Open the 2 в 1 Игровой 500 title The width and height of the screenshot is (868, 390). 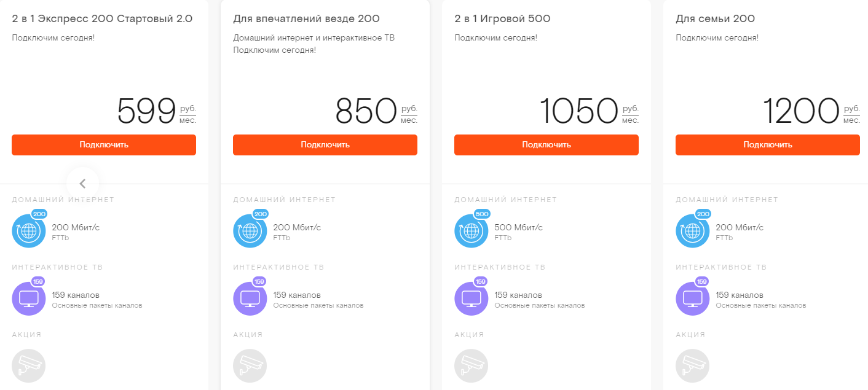(x=502, y=19)
